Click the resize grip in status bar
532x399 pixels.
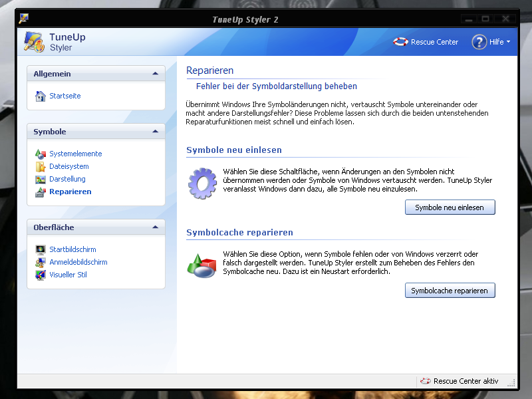[511, 382]
